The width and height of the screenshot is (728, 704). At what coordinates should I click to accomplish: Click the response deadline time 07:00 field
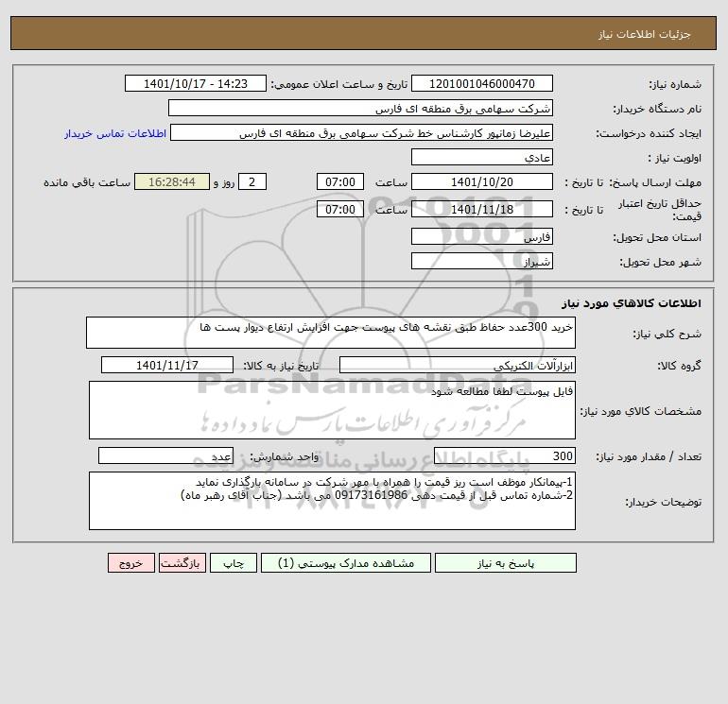pyautogui.click(x=339, y=182)
